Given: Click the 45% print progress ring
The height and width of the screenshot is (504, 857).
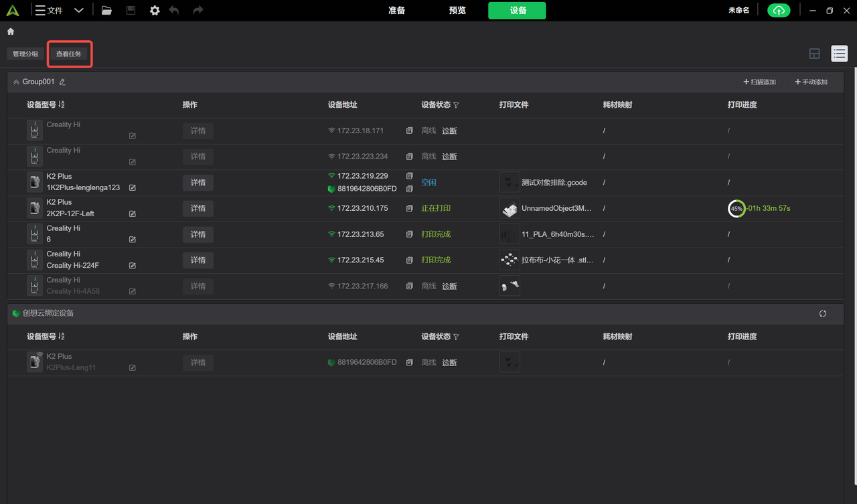Looking at the screenshot, I should [736, 208].
